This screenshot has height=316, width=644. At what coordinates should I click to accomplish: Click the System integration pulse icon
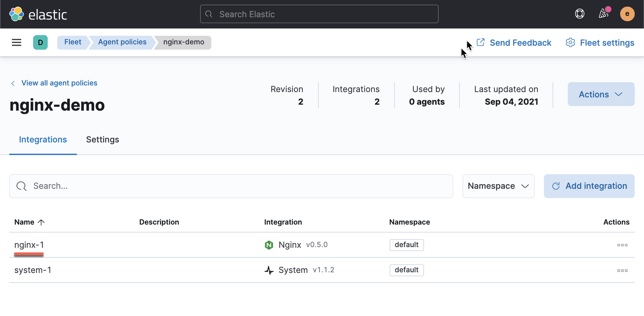click(x=269, y=270)
